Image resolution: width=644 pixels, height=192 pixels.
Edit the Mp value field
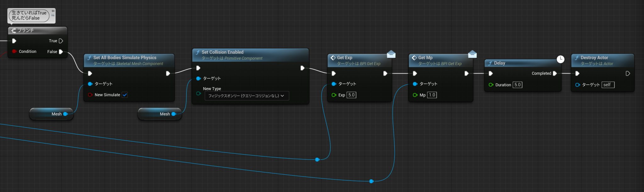(432, 95)
